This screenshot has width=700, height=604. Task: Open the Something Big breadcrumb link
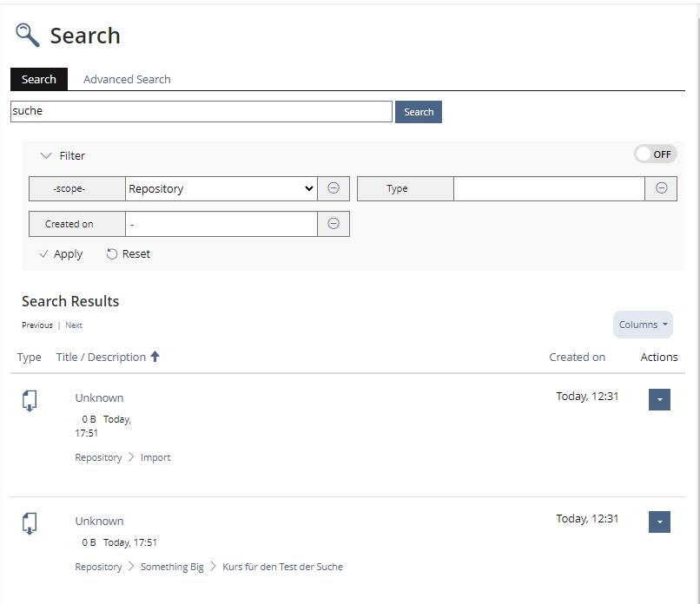172,567
